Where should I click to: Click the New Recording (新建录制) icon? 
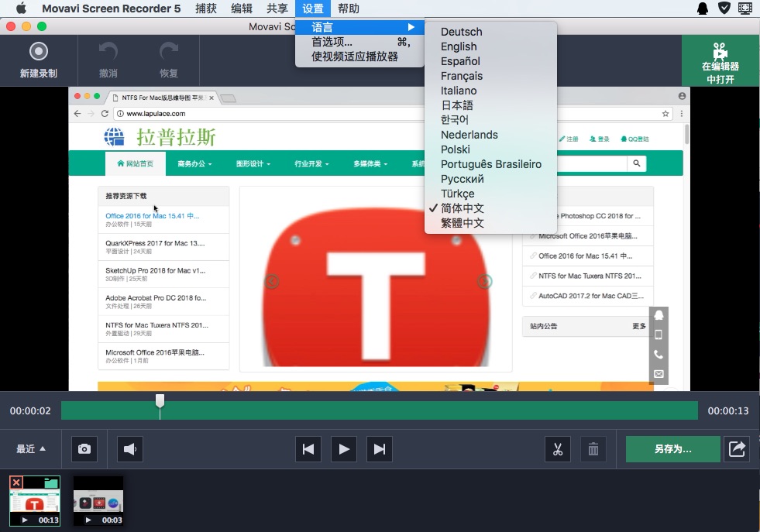coord(38,53)
